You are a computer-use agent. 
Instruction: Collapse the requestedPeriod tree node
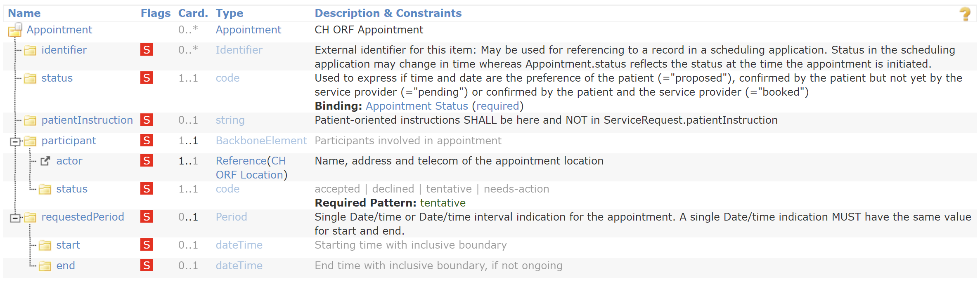click(15, 218)
